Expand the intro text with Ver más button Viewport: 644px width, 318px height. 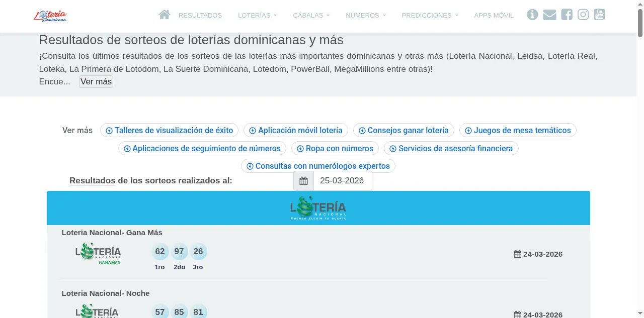point(96,81)
